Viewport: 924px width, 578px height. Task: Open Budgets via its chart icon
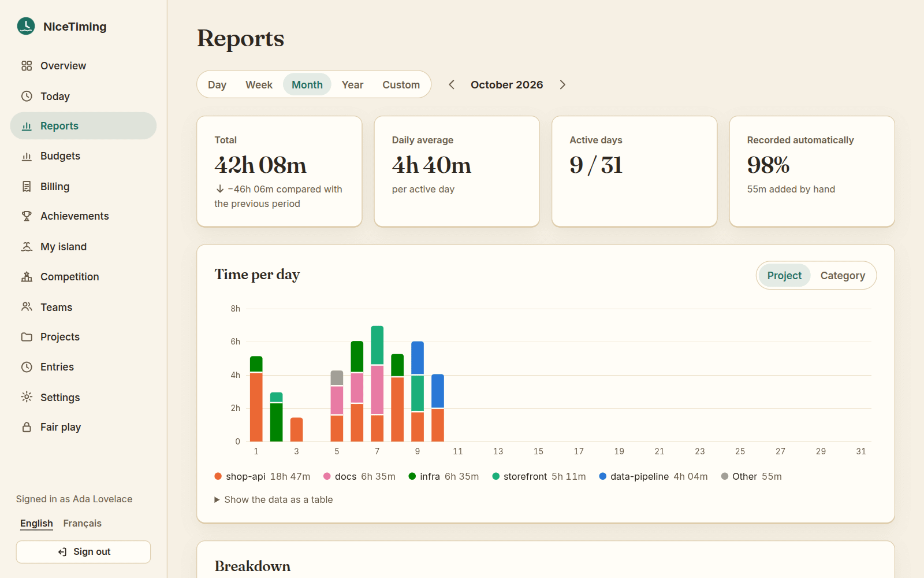pyautogui.click(x=27, y=156)
